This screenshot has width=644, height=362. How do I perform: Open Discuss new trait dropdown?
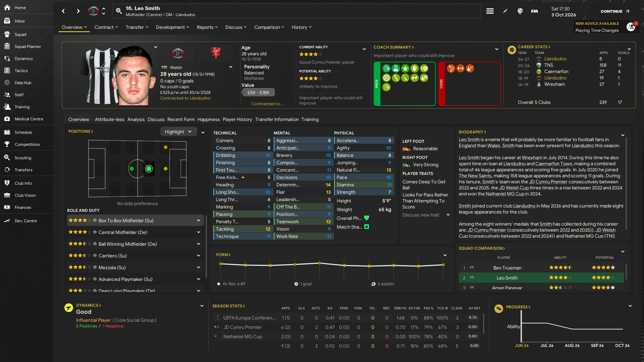click(426, 215)
